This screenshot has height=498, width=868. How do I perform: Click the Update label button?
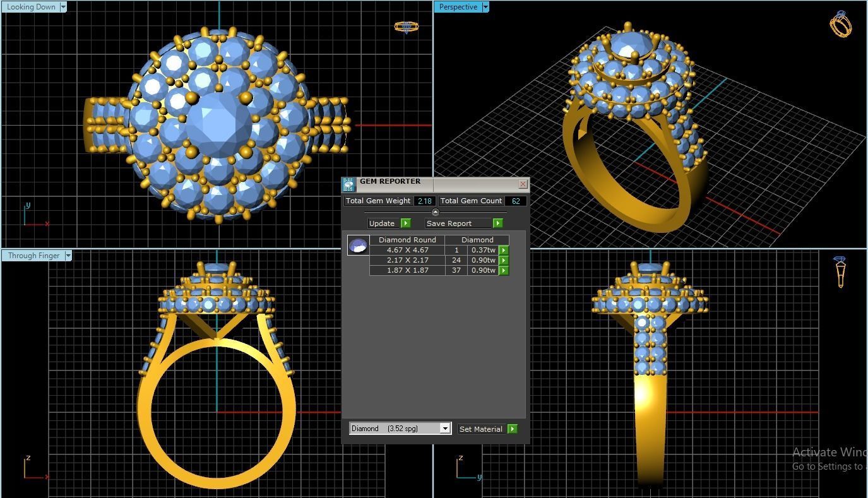(x=382, y=223)
